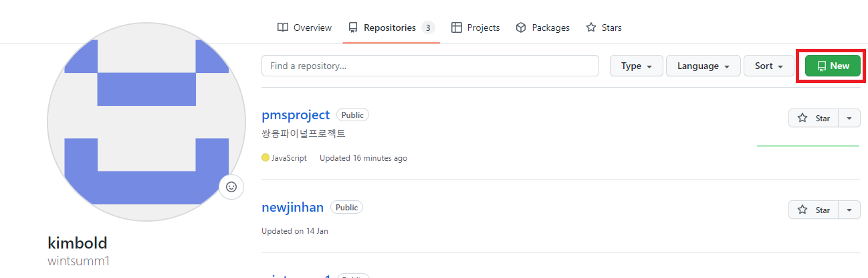
Task: Click the newjinhan Public label
Action: tap(346, 208)
